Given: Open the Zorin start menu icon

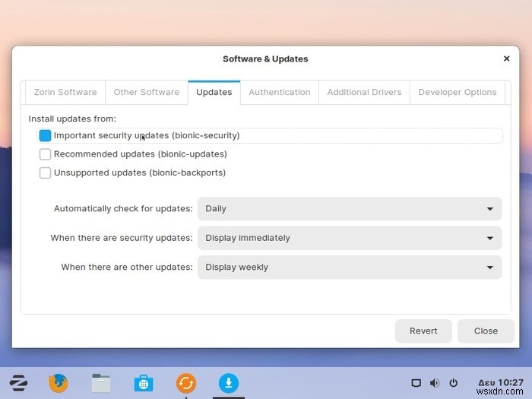Looking at the screenshot, I should pyautogui.click(x=19, y=383).
